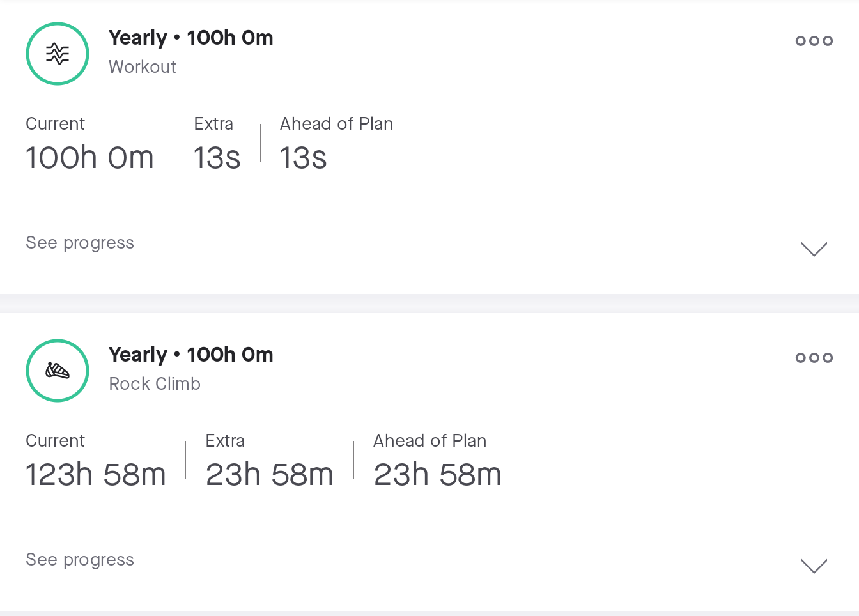
Task: Open three-dot options for Rock Climb goal
Action: 814,358
